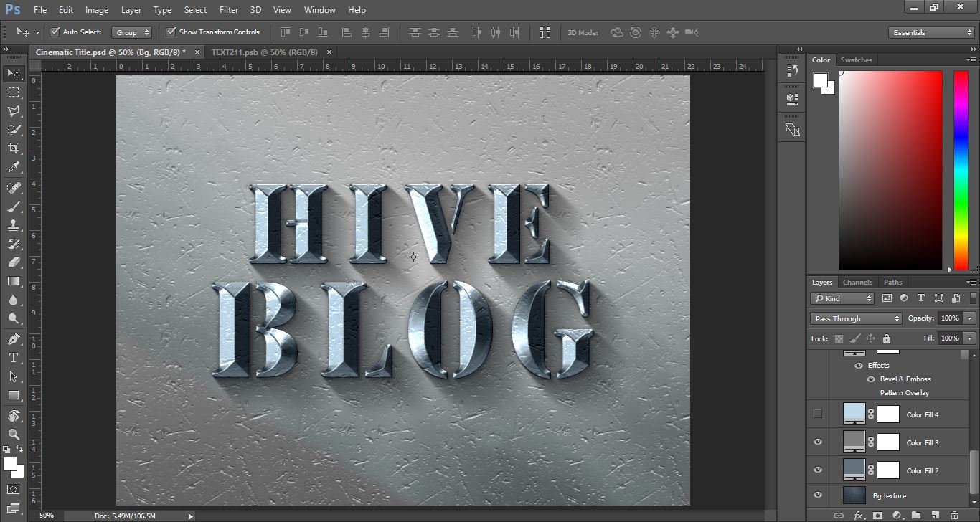This screenshot has height=522, width=980.
Task: Pick a color in the Color panel field
Action: coord(890,170)
